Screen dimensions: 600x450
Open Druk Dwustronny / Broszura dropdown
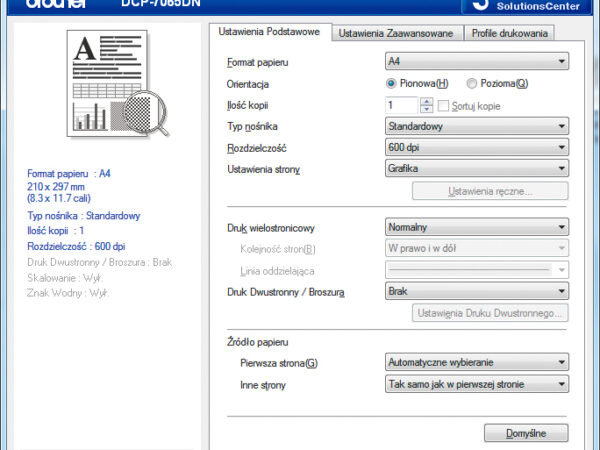(x=476, y=291)
